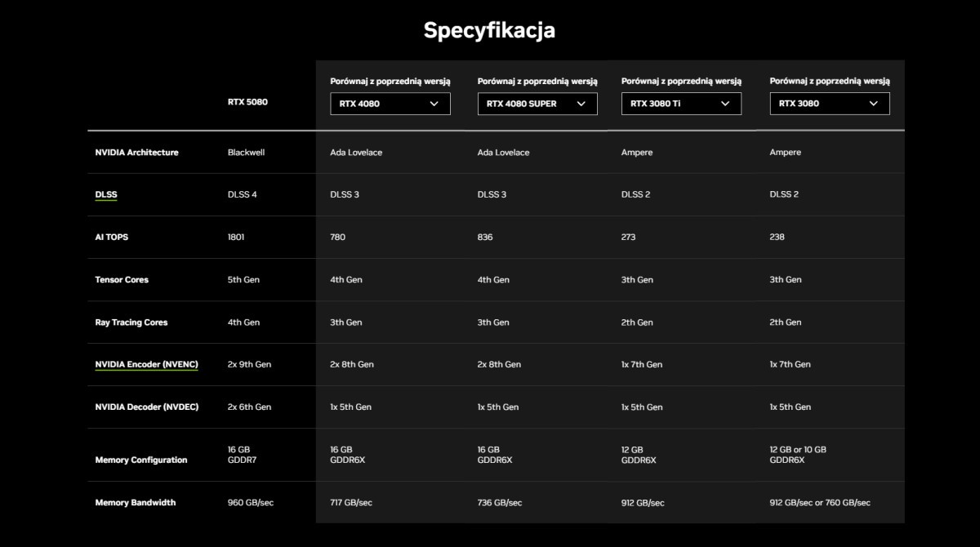Click the 1801 AI TOPS value
Image resolution: width=980 pixels, height=547 pixels.
click(x=236, y=237)
